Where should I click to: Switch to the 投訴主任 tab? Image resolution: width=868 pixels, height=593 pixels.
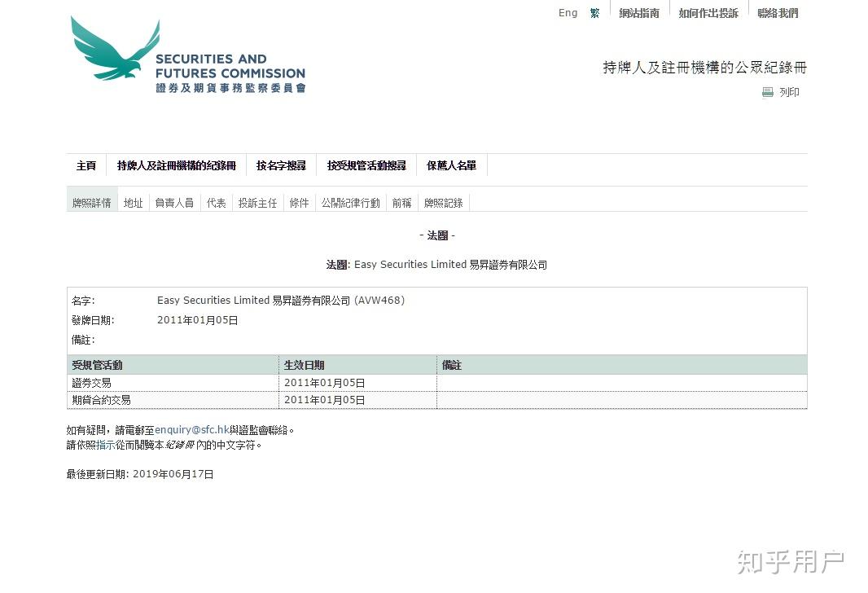pos(258,203)
